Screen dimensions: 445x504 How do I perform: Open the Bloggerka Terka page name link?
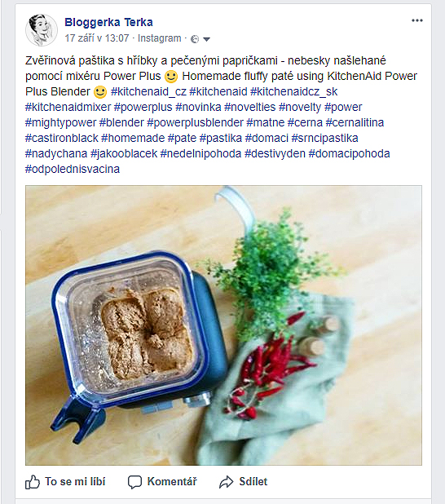108,22
